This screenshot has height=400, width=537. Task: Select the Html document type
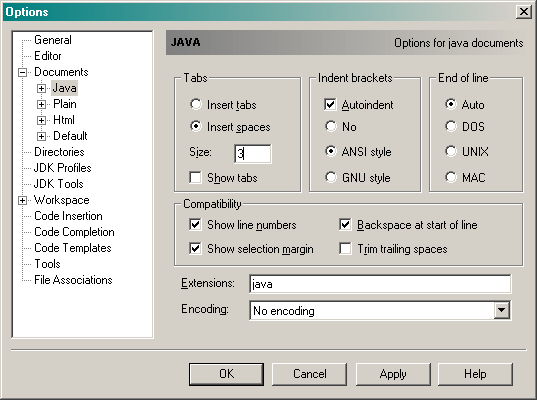(64, 120)
